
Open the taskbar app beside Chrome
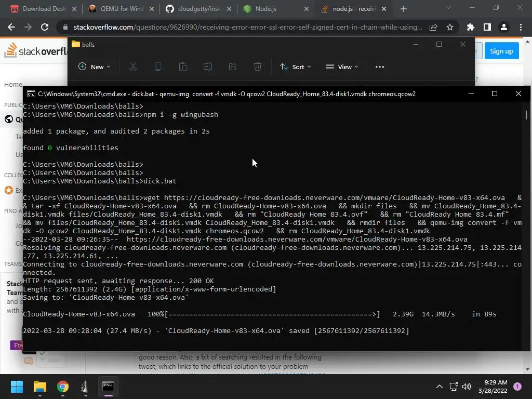[x=85, y=387]
